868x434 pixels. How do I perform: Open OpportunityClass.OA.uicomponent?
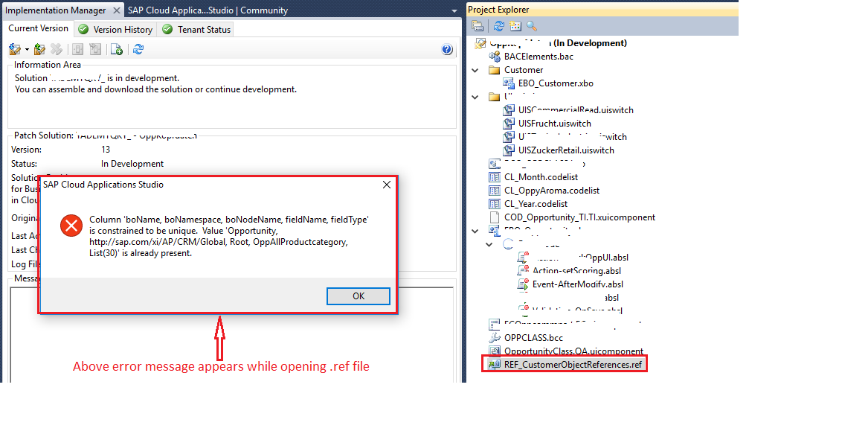(573, 351)
